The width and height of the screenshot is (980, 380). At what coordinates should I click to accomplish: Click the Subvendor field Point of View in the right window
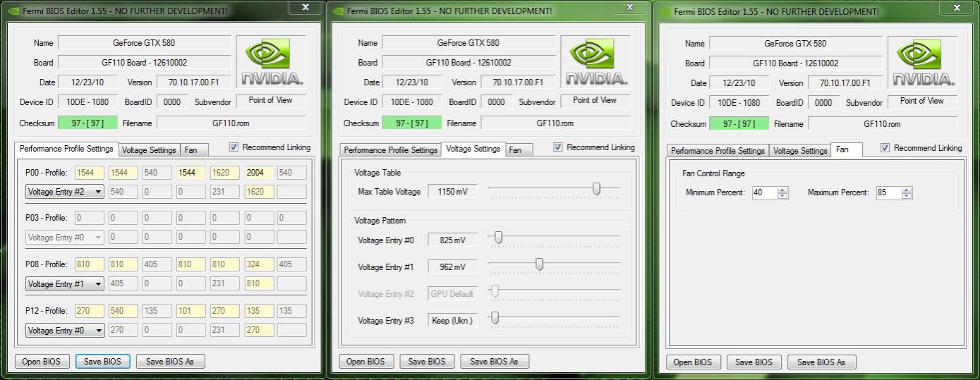coord(922,102)
